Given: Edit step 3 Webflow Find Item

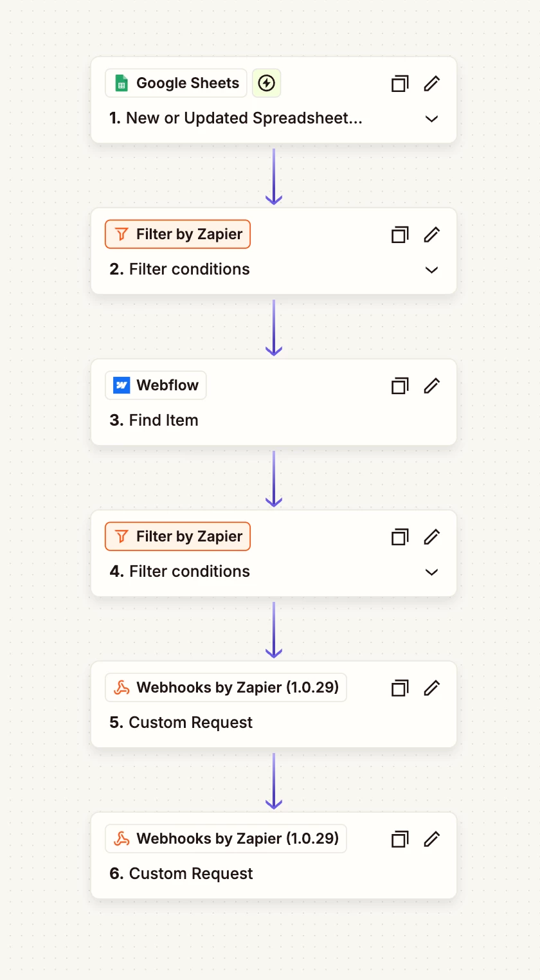Looking at the screenshot, I should (x=432, y=386).
